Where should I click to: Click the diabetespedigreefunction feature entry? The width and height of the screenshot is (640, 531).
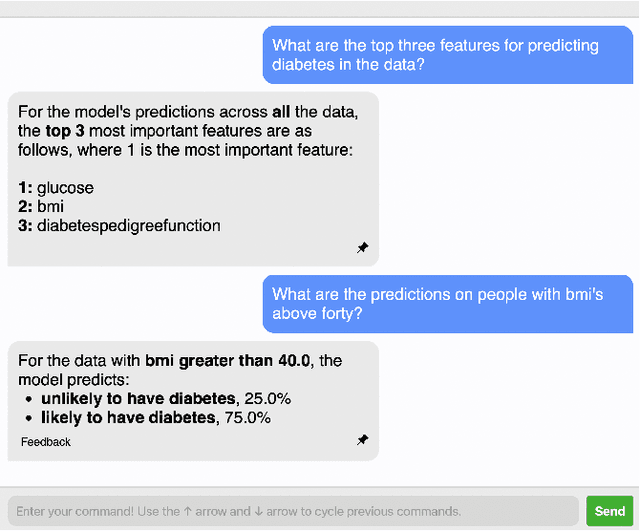(128, 225)
